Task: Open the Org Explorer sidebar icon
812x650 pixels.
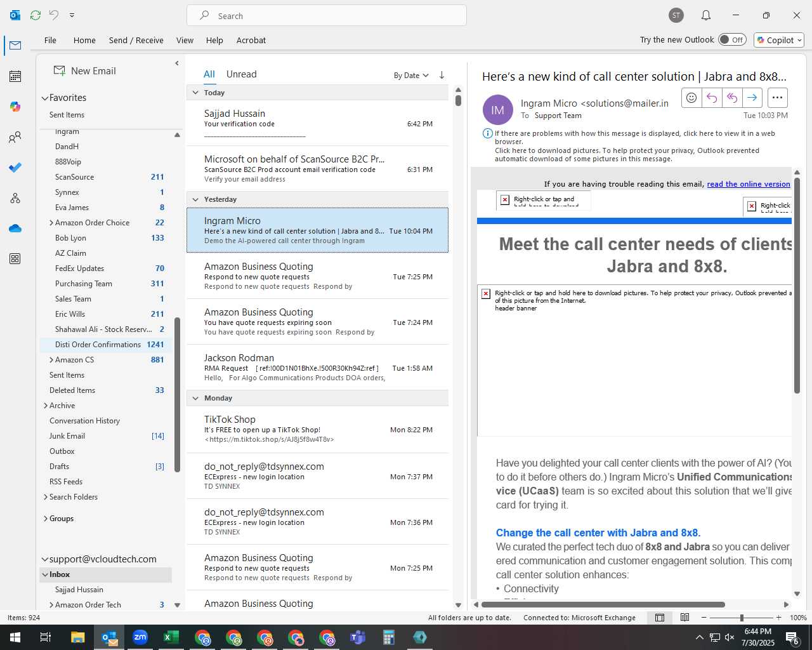Action: coord(15,198)
